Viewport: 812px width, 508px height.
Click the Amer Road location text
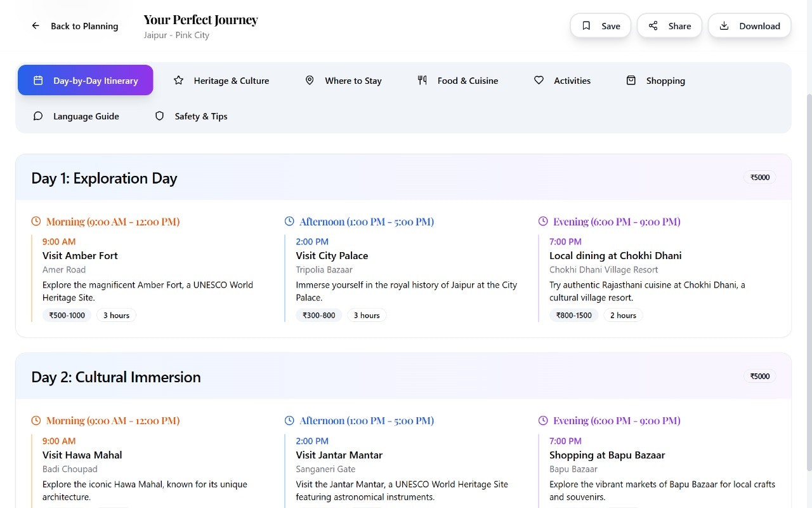[64, 269]
